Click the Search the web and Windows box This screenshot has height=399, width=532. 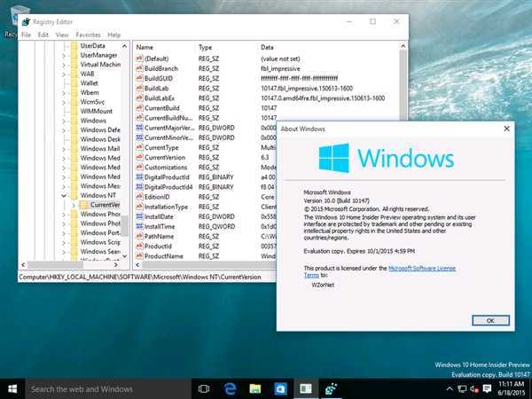click(x=108, y=389)
